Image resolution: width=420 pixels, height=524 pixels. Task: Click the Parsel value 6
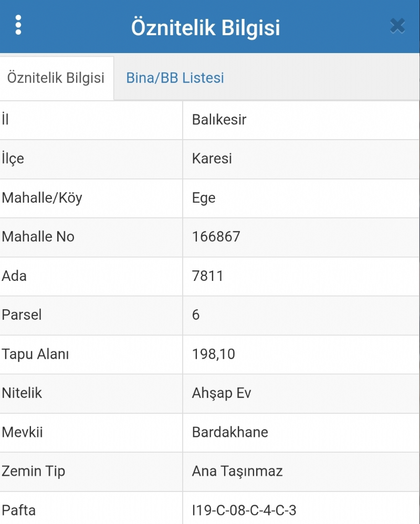pos(196,315)
